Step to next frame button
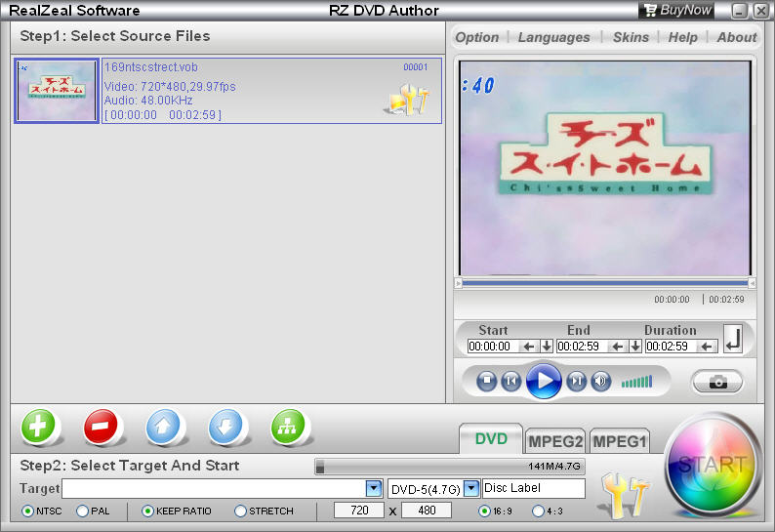The height and width of the screenshot is (532, 775). point(576,382)
